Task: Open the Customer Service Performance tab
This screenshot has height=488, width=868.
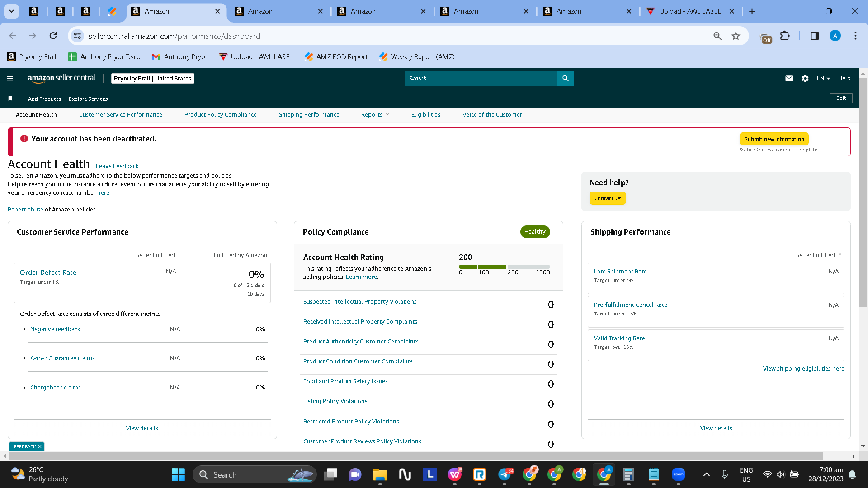Action: pos(121,115)
